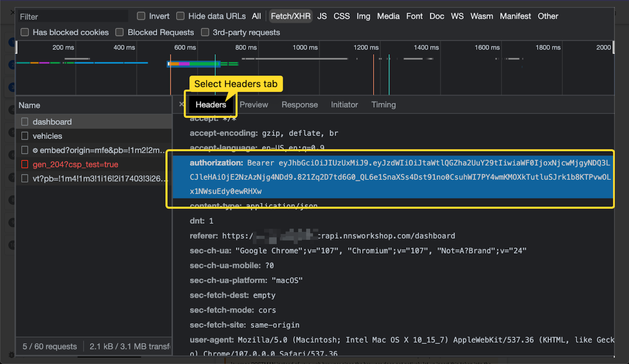Click the sec-fetch-dest header line
629x364 pixels.
233,295
